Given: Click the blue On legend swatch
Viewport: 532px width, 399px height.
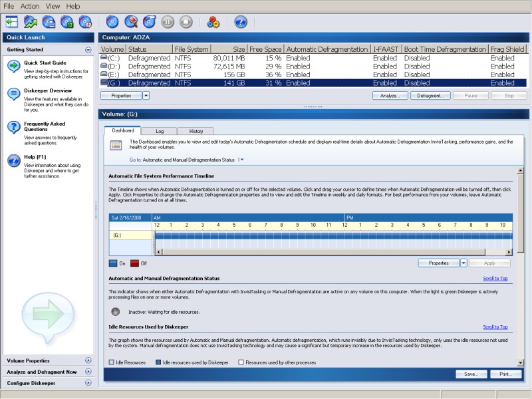Looking at the screenshot, I should 113,263.
